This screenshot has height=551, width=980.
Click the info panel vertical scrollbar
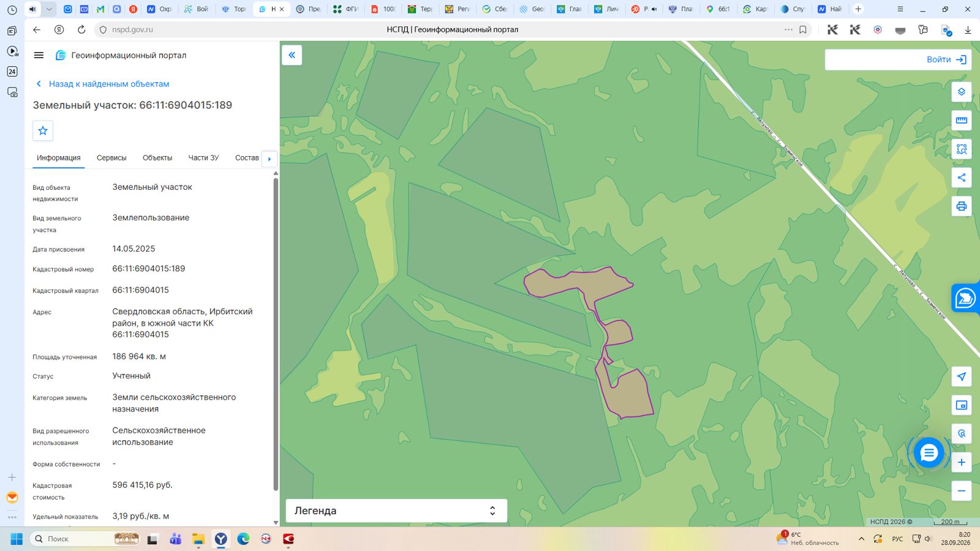click(276, 334)
